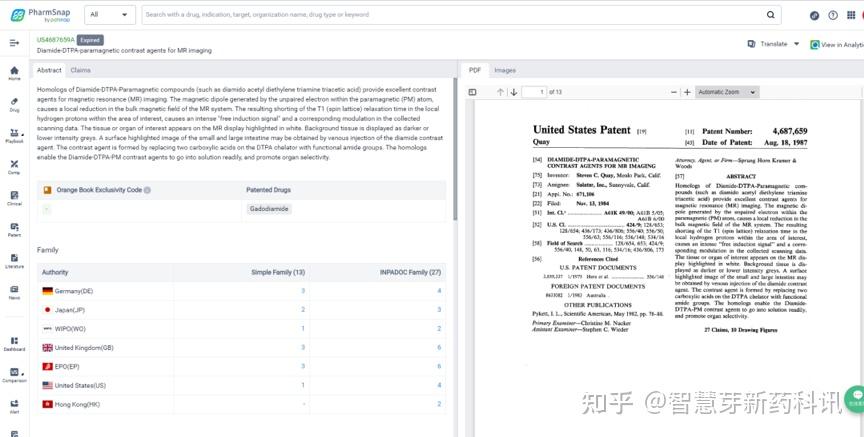Select the Images tab
Screen dimensions: 864x437
coord(505,70)
